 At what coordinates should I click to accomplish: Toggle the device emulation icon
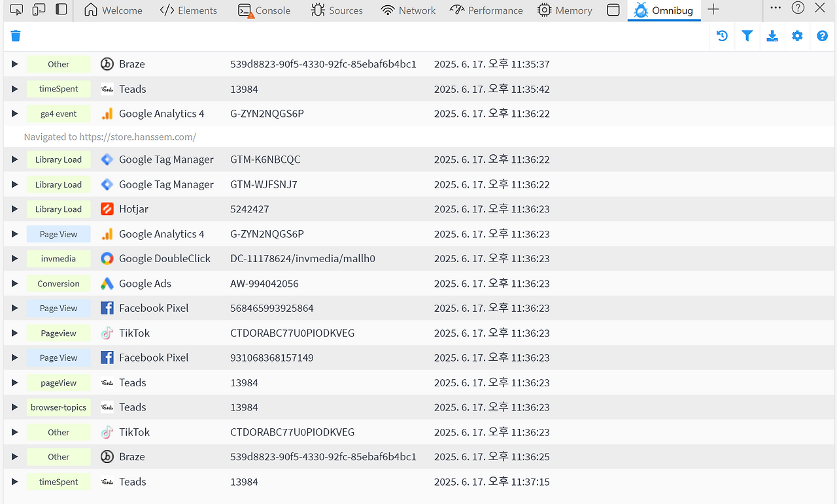pyautogui.click(x=39, y=10)
